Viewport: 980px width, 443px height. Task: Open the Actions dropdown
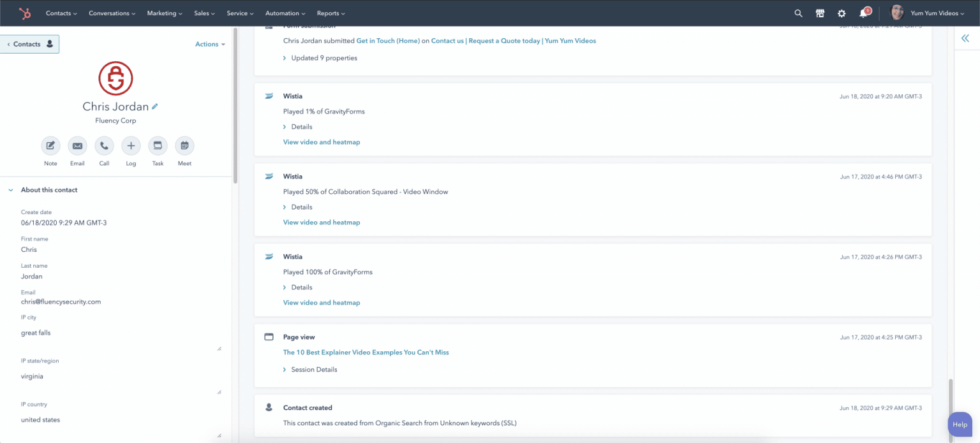pos(211,45)
